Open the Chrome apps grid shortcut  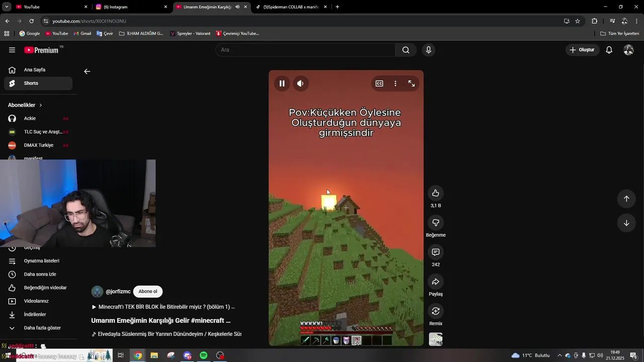click(x=7, y=34)
